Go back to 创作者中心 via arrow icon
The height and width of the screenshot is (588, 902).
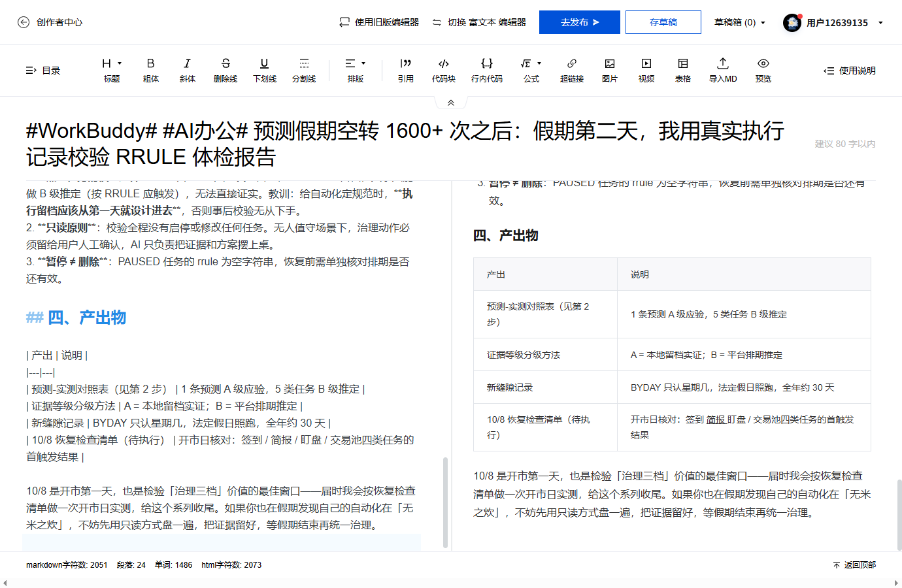[x=24, y=22]
